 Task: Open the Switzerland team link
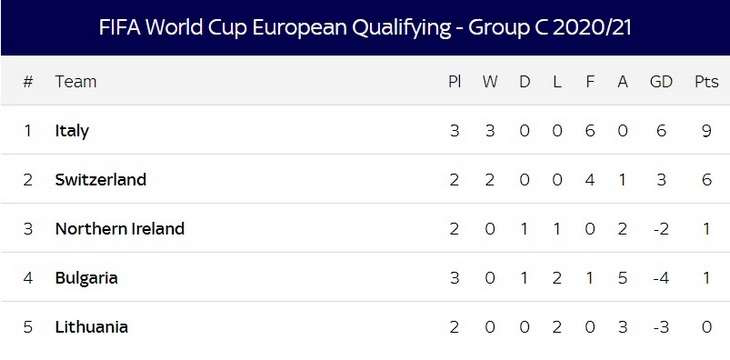point(101,179)
